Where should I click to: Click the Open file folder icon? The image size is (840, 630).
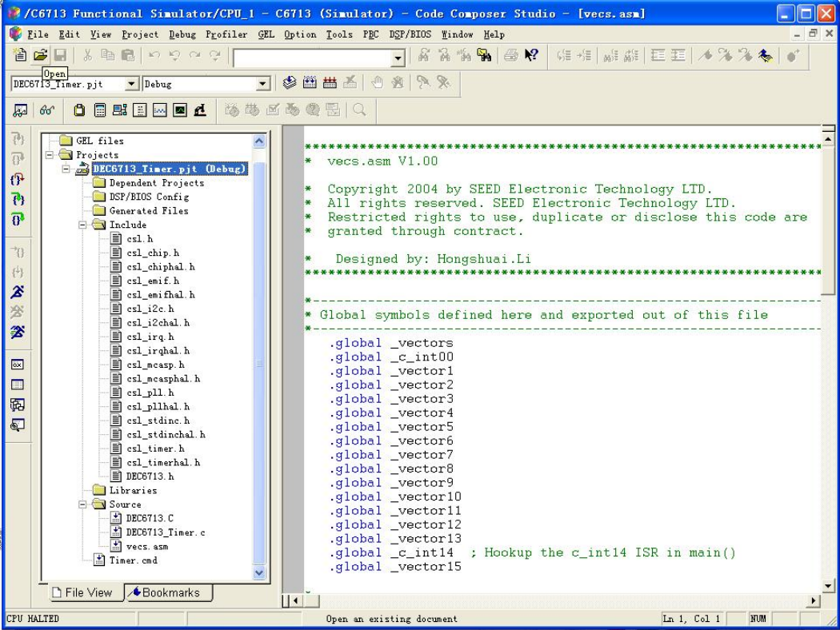point(40,54)
